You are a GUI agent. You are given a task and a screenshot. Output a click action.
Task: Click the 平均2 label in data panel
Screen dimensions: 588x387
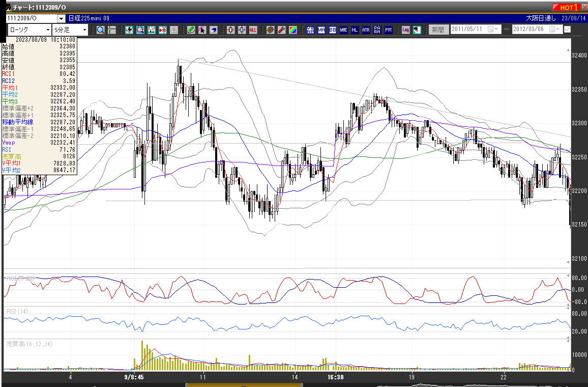(x=10, y=95)
